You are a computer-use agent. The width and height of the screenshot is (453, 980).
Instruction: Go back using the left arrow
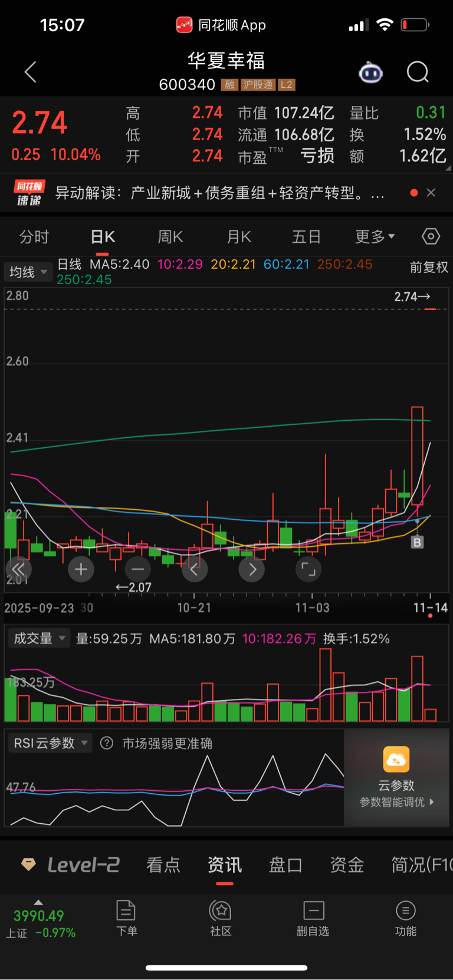(31, 72)
